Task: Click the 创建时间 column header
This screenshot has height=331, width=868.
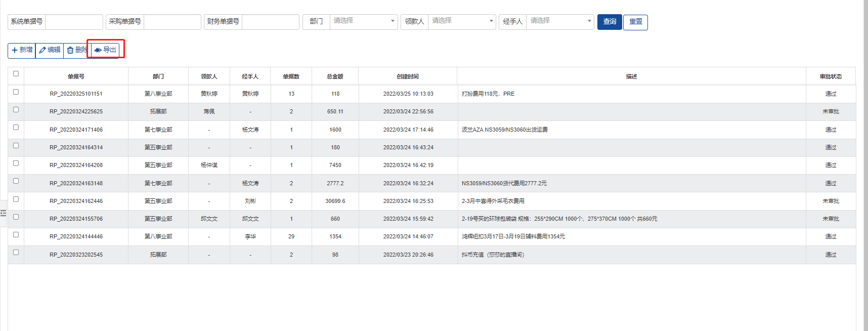Action: coord(408,76)
